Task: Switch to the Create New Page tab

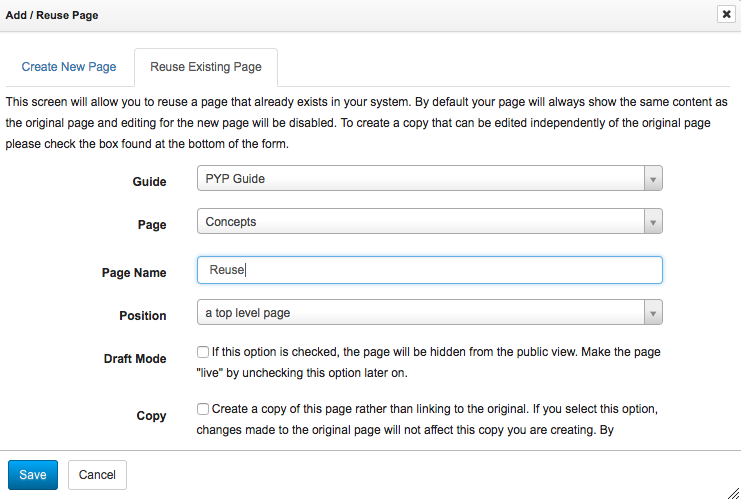Action: (69, 67)
